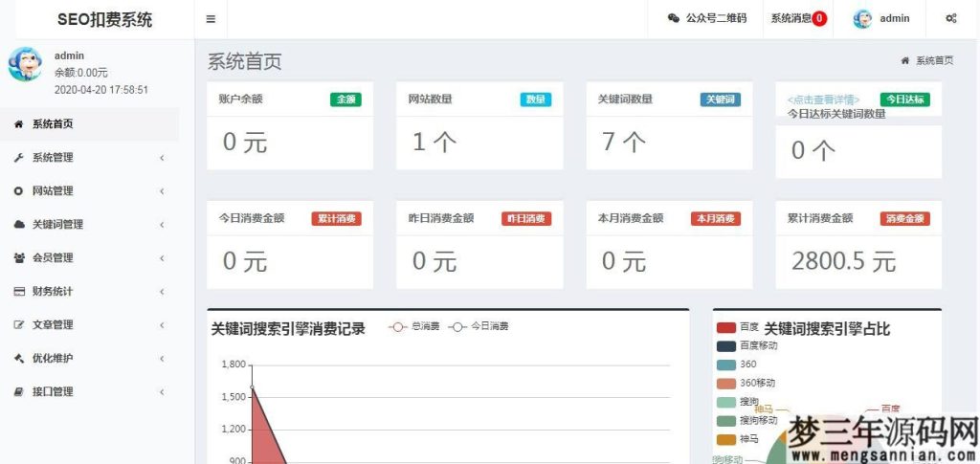
Task: Open the 网站管理 menu label
Action: (53, 191)
